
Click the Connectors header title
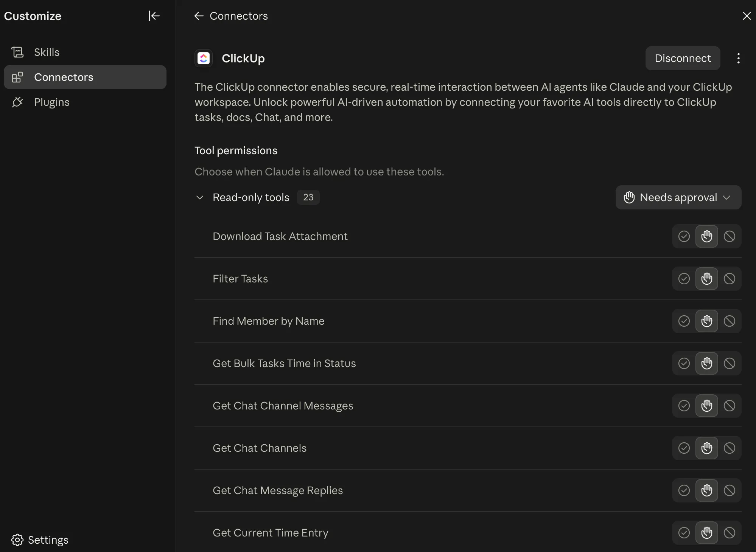pos(239,16)
